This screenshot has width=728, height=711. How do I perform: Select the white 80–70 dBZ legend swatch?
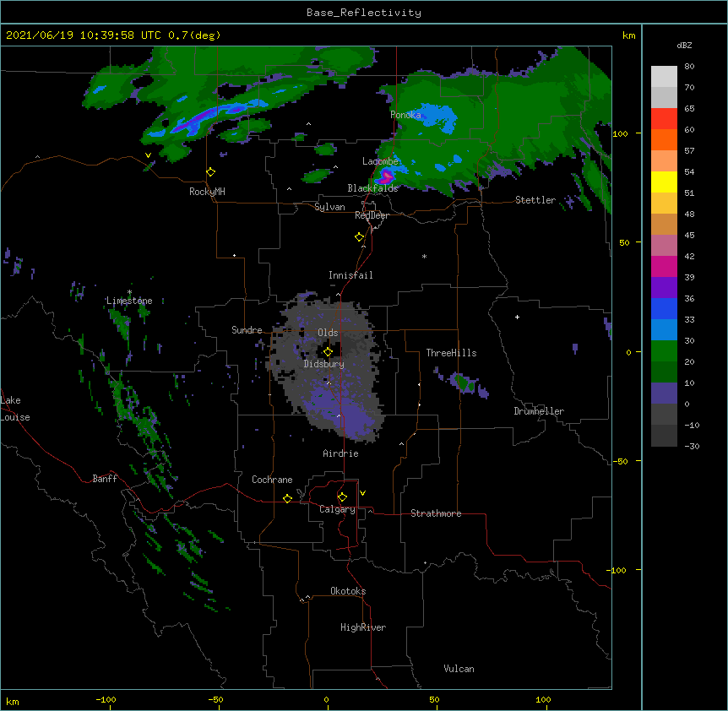pyautogui.click(x=664, y=77)
